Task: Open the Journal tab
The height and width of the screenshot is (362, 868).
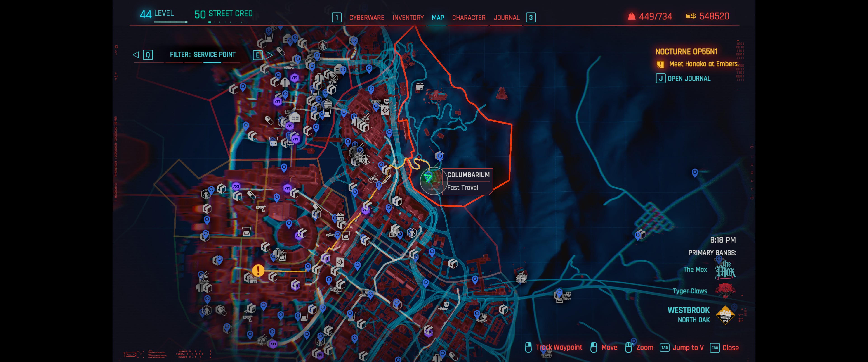Action: pyautogui.click(x=506, y=18)
